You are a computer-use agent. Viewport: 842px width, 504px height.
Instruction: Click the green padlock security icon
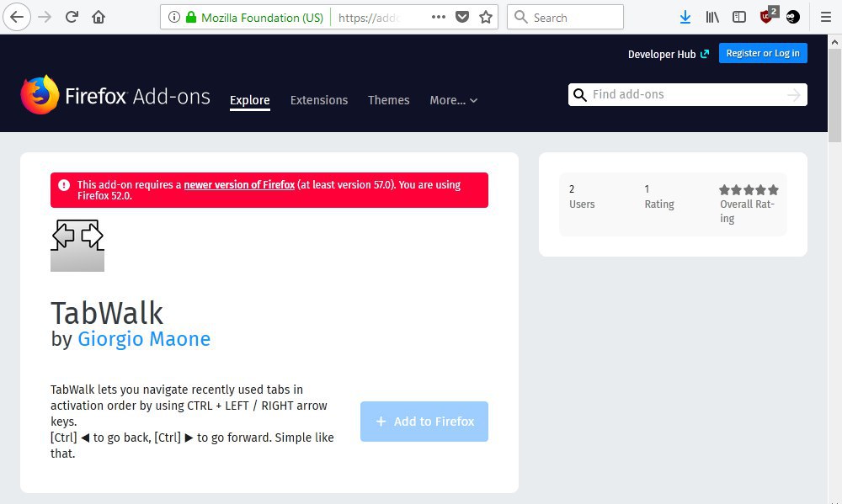190,17
